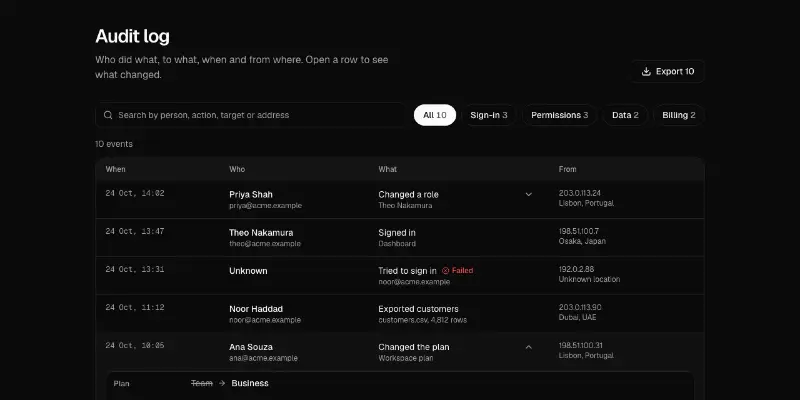Screen dimensions: 800x400
Task: Click Ana Souza name
Action: click(251, 347)
